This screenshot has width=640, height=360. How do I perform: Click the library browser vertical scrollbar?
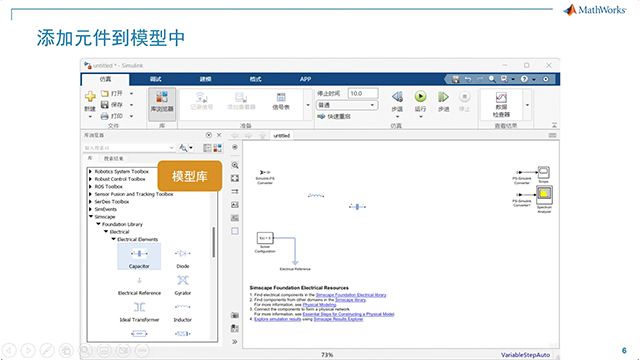[x=213, y=242]
